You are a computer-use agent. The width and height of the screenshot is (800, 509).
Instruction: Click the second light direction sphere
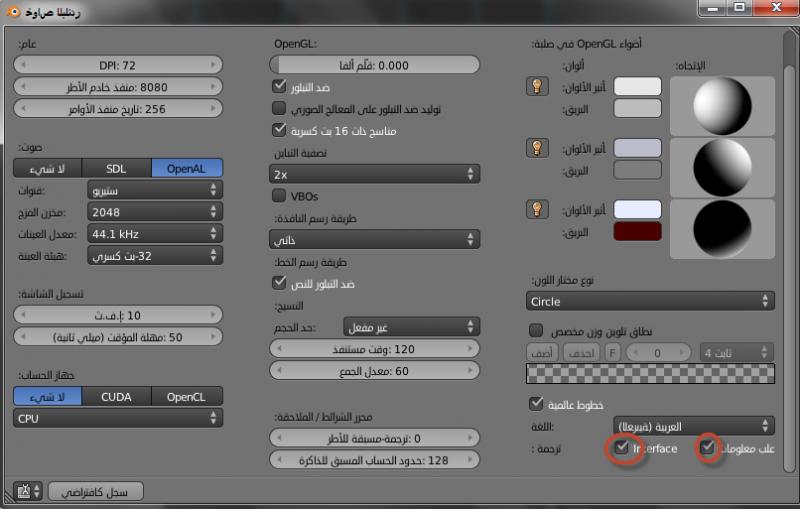click(722, 167)
